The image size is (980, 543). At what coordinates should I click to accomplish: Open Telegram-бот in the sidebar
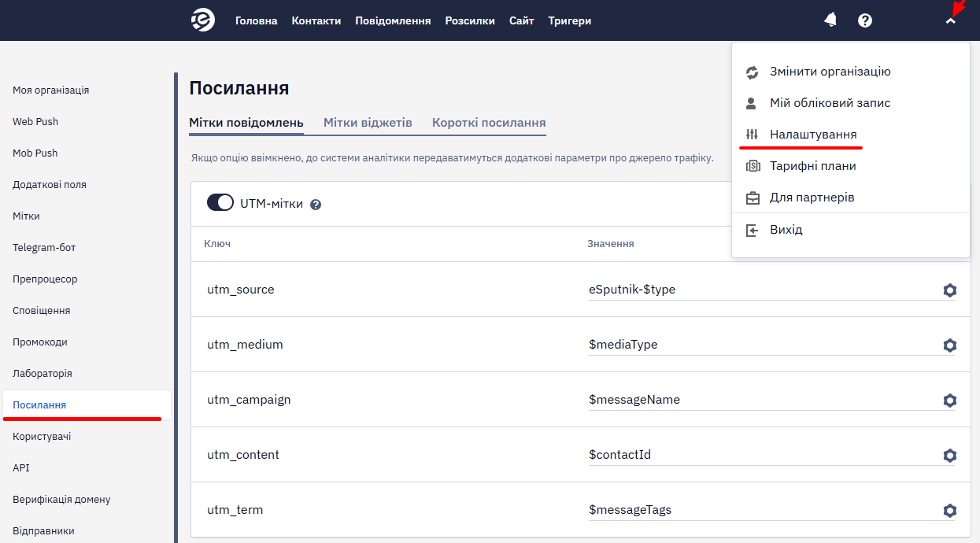pos(44,248)
